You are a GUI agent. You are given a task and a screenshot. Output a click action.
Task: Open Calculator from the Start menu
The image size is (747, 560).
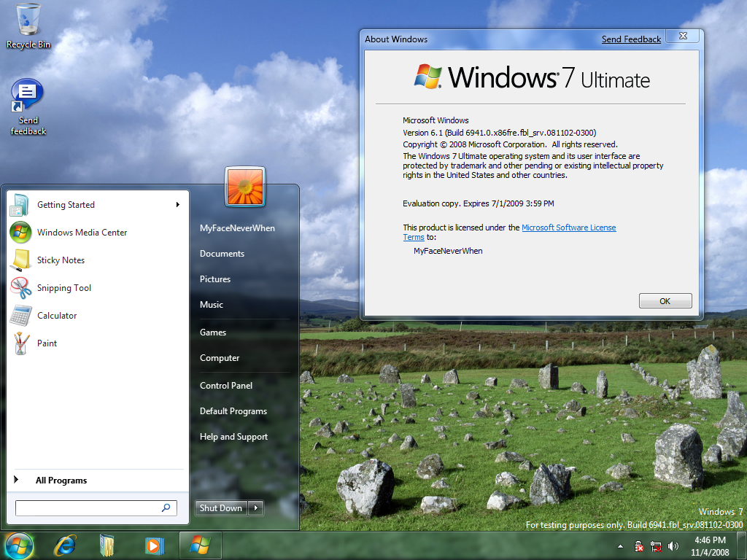click(x=57, y=316)
